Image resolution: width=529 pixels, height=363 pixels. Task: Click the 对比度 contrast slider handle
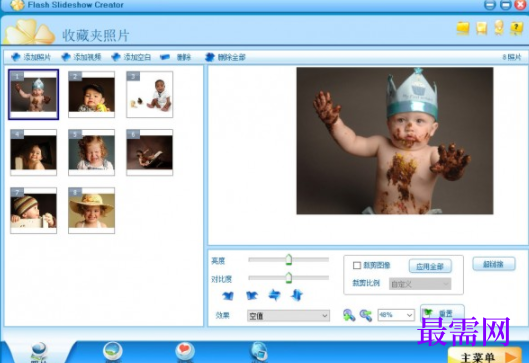tap(288, 278)
